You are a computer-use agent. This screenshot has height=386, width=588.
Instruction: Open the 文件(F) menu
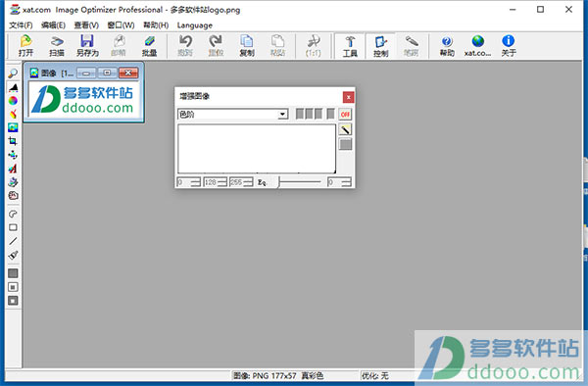pos(21,25)
